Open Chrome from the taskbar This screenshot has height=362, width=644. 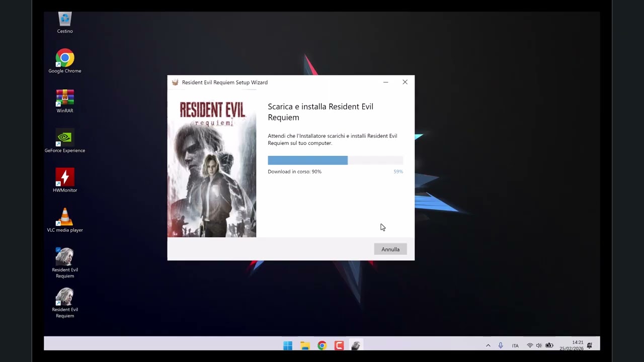[x=322, y=345]
